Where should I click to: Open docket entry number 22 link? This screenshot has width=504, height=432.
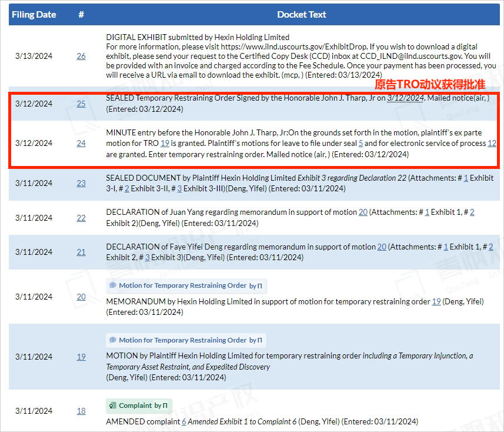tap(81, 218)
